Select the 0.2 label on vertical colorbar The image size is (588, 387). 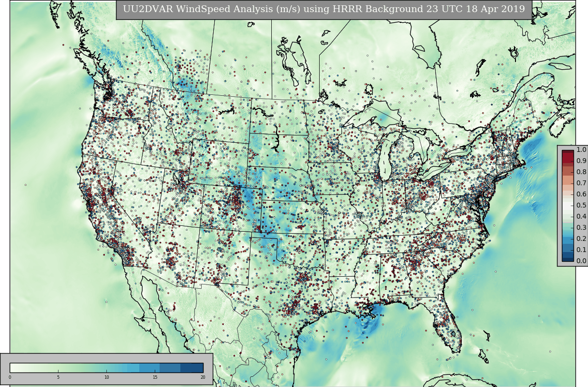[581, 239]
